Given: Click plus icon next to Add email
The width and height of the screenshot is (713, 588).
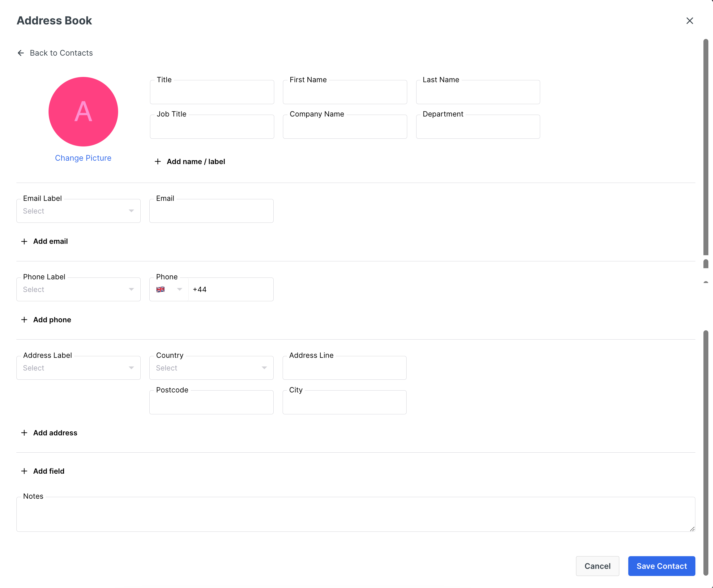Looking at the screenshot, I should coord(24,242).
